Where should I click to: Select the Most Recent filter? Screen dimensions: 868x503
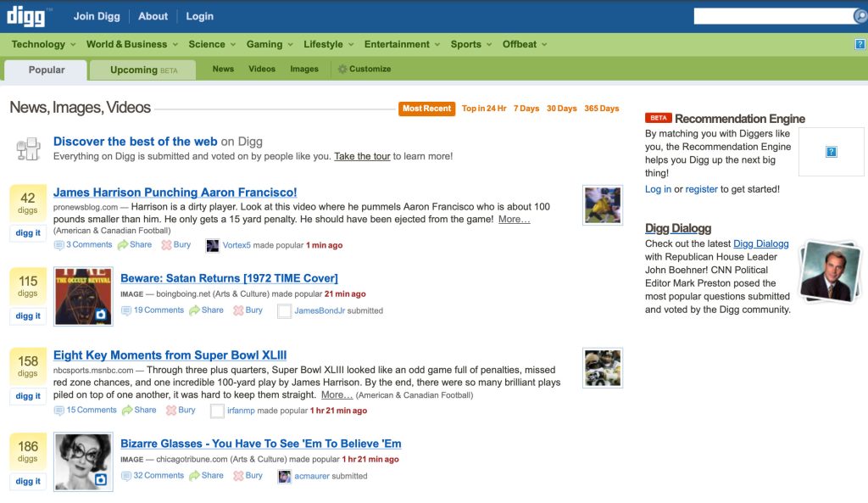(x=426, y=109)
